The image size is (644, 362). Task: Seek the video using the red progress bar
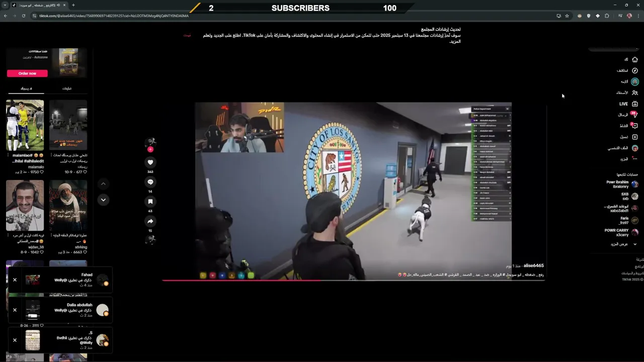point(353,281)
